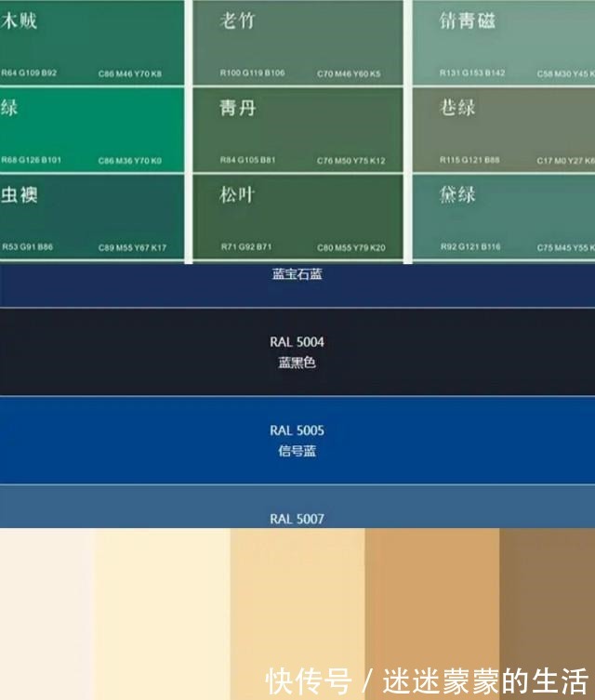Click the text R84 G105 B81

(247, 160)
